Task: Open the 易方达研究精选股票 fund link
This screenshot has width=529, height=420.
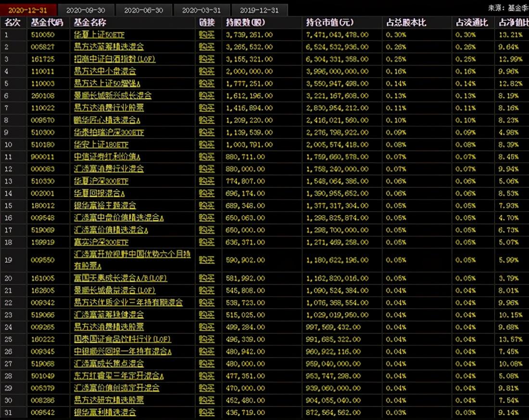Action: click(x=109, y=400)
